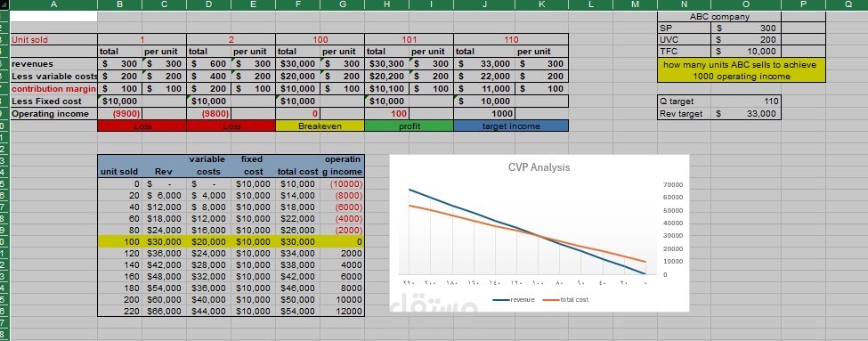Click the 'Less Fixed cost' label cell
Screen dimensions: 868x341
pyautogui.click(x=53, y=101)
